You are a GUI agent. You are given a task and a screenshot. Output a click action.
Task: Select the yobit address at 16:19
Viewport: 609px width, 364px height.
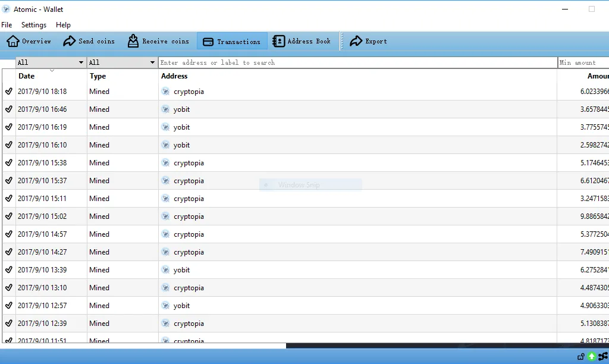(x=181, y=127)
